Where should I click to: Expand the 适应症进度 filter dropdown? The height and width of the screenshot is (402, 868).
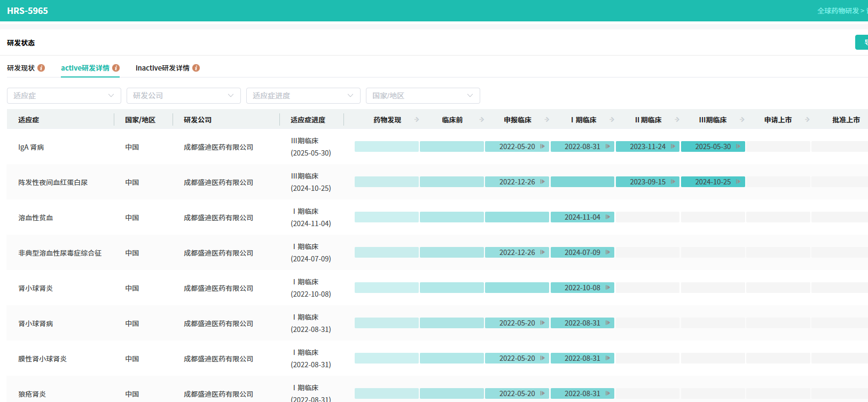[x=303, y=96]
